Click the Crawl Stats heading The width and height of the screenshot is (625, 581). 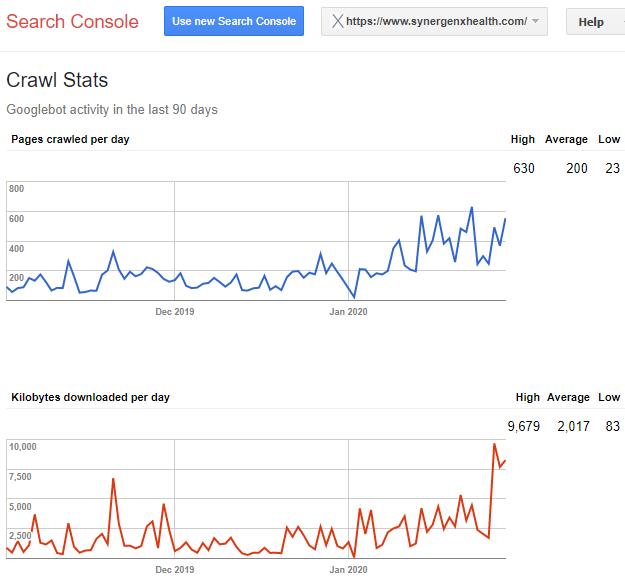57,80
